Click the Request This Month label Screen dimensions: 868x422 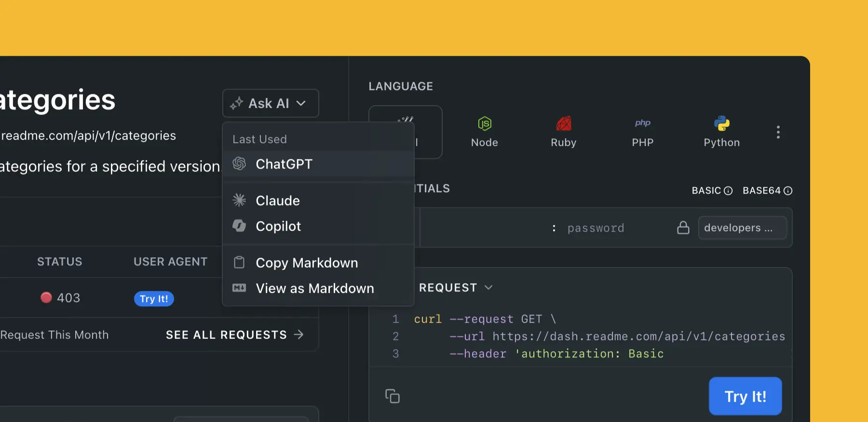pos(54,335)
